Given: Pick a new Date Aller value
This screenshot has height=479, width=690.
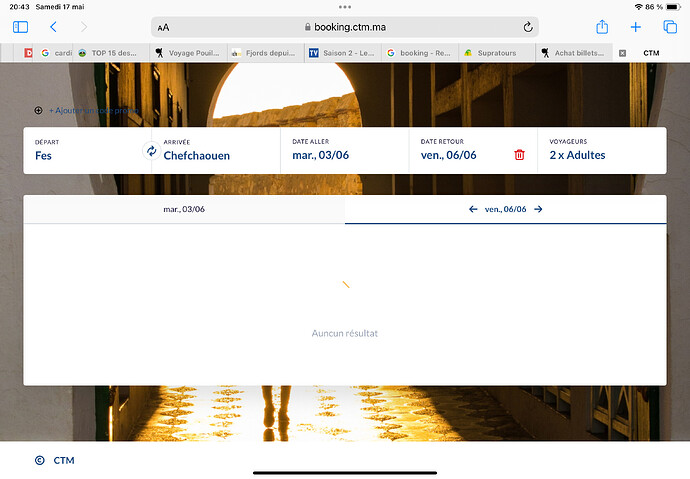Looking at the screenshot, I should tap(344, 150).
